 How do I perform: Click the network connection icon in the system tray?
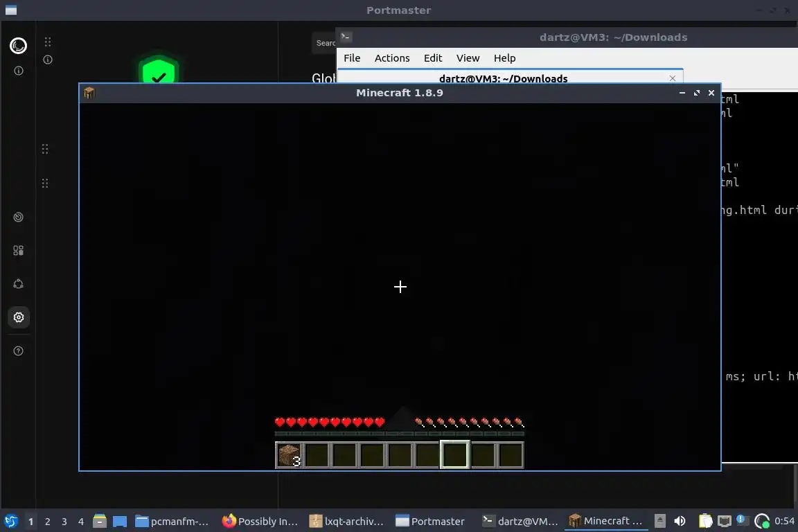pyautogui.click(x=724, y=522)
